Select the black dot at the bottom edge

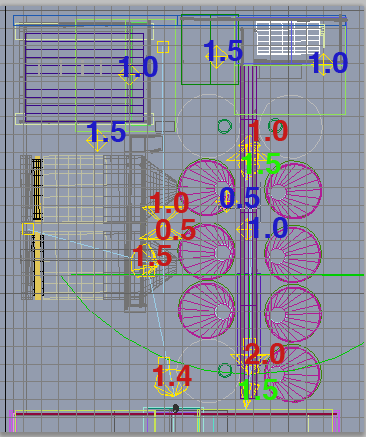(x=176, y=408)
